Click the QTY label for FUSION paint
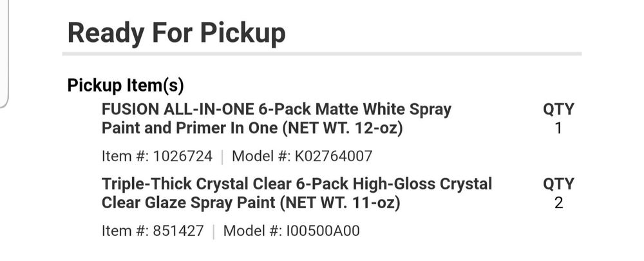This screenshot has width=644, height=261. pos(558,110)
